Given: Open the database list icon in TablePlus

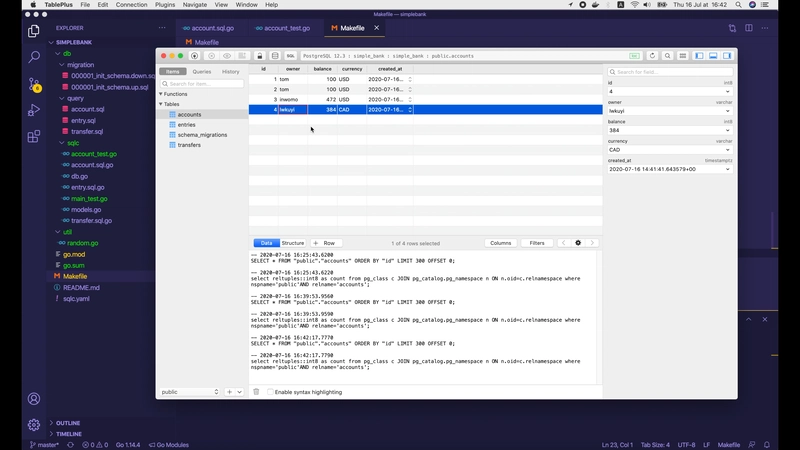Looking at the screenshot, I should [x=275, y=56].
